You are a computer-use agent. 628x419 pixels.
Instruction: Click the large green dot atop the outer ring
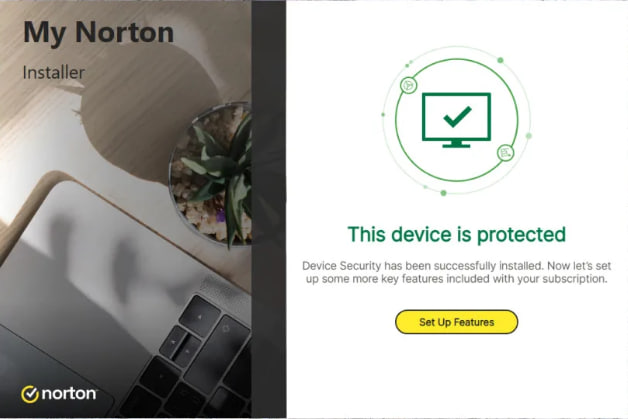click(x=500, y=60)
